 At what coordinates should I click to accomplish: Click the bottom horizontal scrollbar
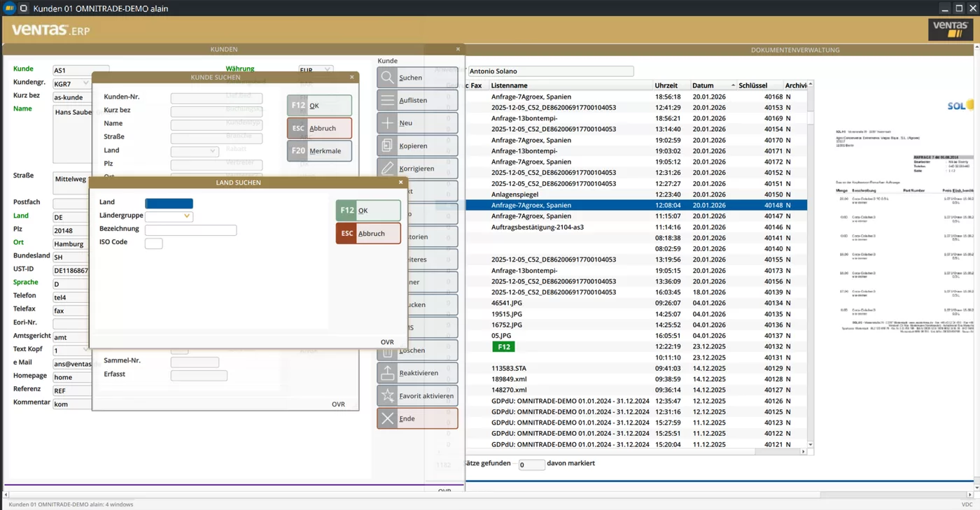click(x=490, y=495)
